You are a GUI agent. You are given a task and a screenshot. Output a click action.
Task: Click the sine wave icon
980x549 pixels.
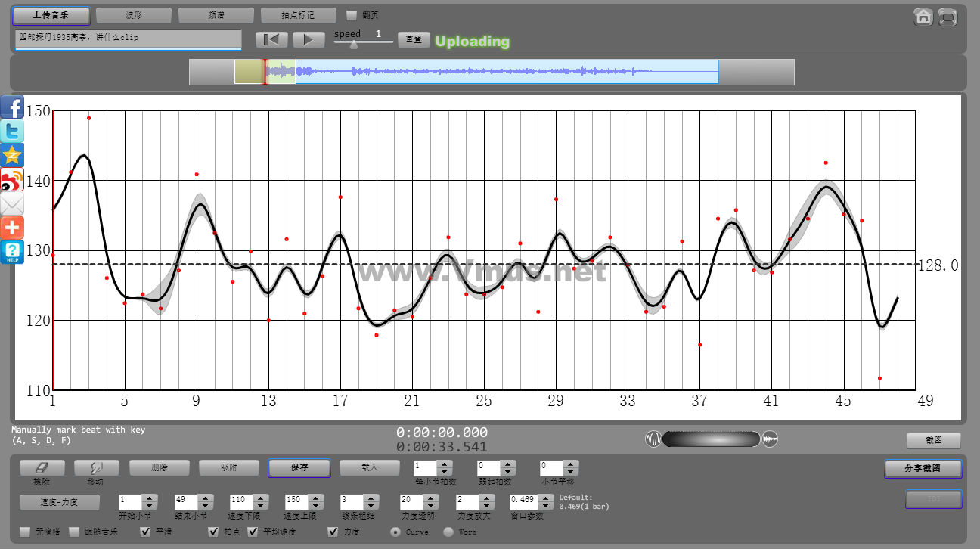click(x=653, y=439)
